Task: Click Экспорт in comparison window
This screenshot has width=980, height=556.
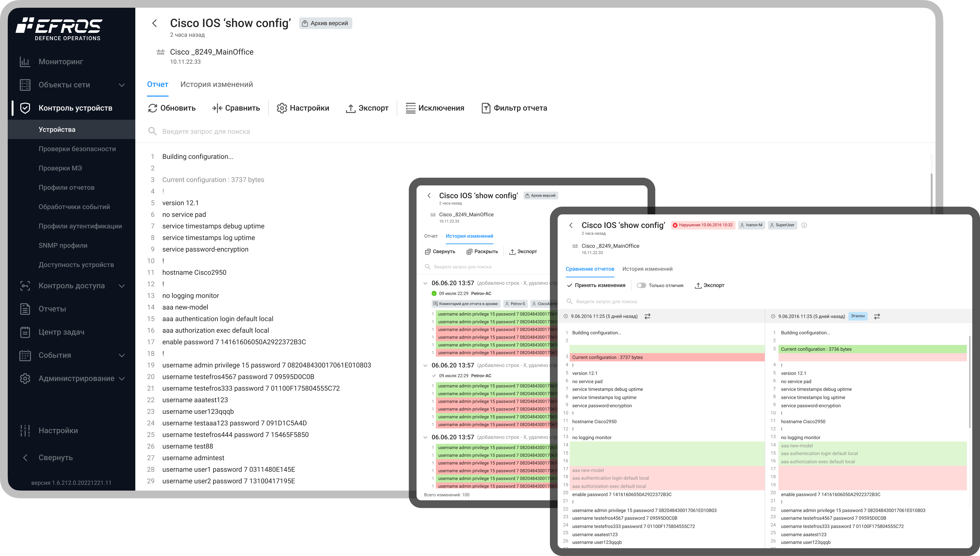Action: click(709, 285)
